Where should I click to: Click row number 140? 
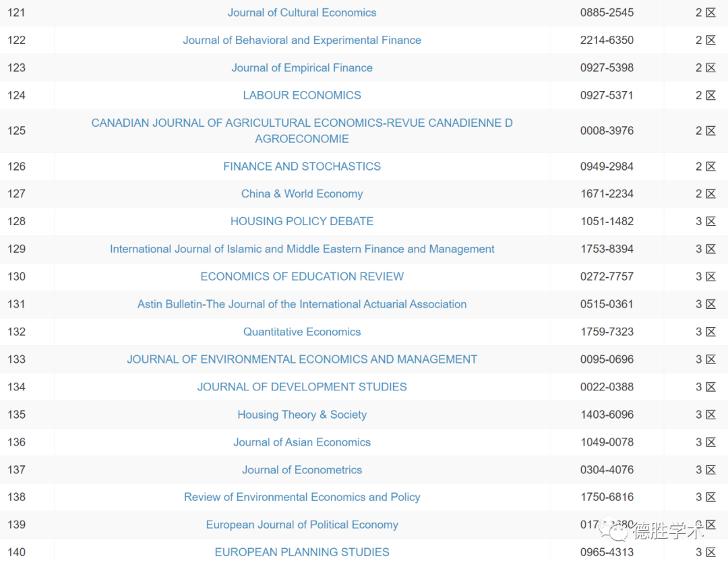pyautogui.click(x=16, y=552)
